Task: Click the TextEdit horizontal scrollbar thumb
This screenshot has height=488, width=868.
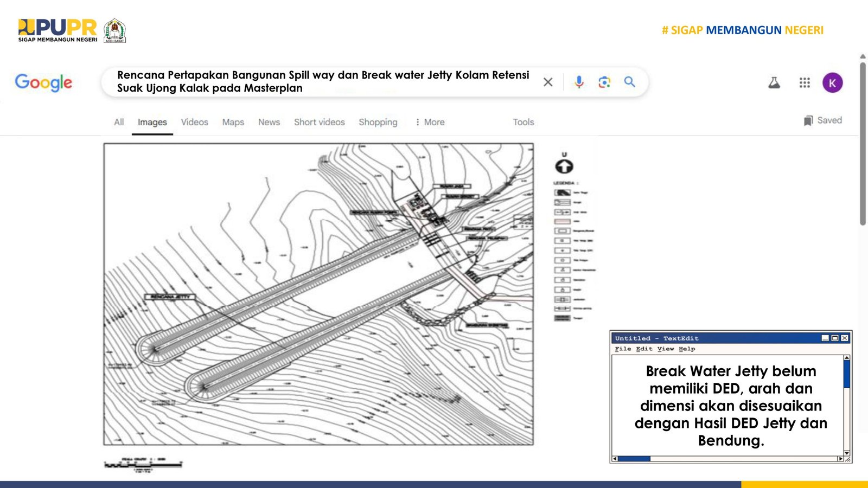Action: coord(634,459)
